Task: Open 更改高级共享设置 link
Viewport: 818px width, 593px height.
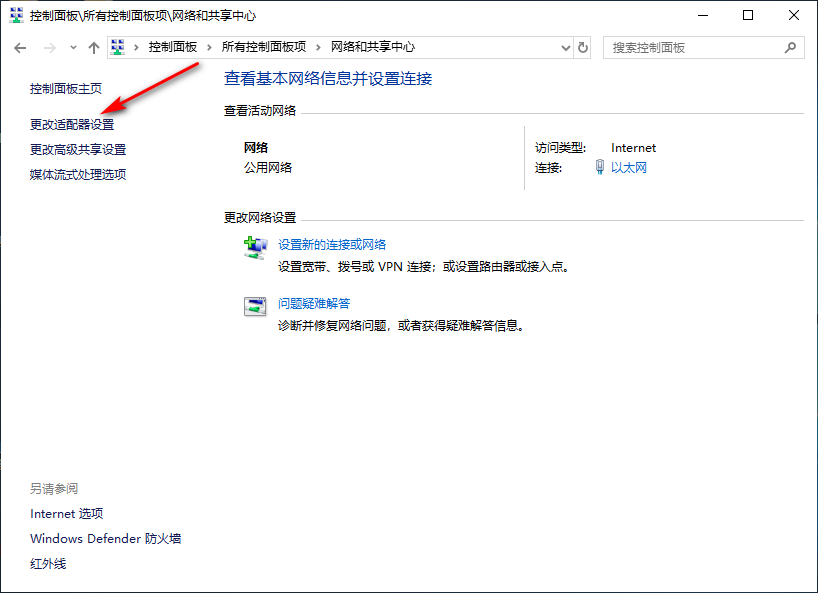Action: 78,150
